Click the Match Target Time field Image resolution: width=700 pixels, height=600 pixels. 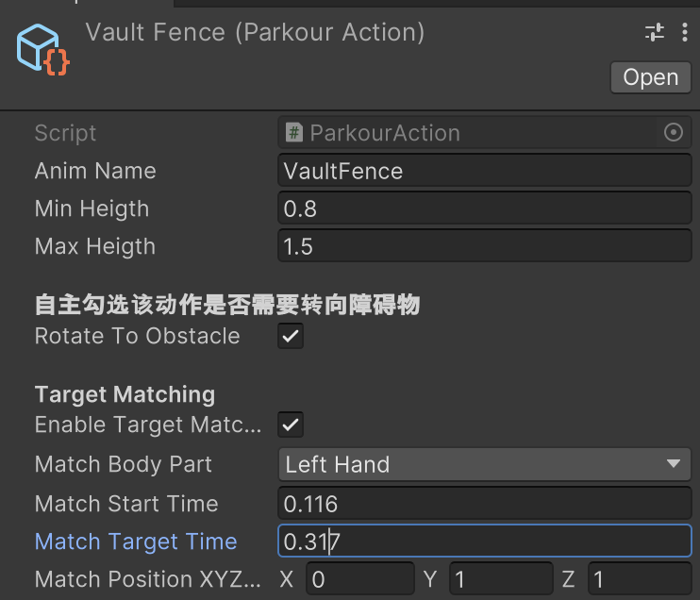click(x=485, y=542)
